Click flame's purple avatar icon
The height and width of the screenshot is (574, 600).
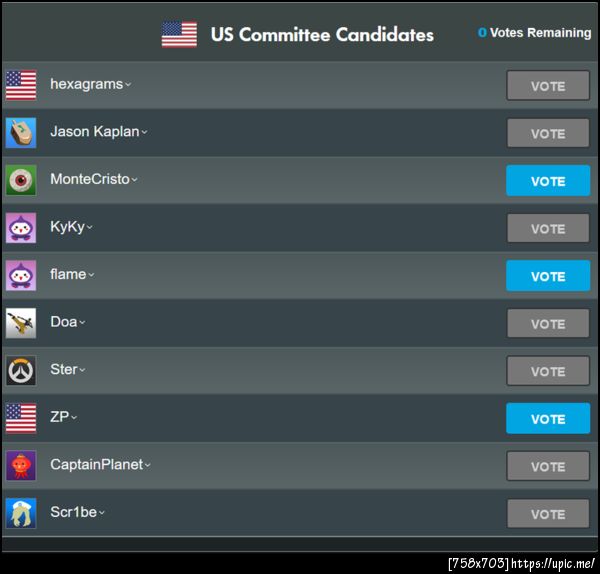(21, 275)
